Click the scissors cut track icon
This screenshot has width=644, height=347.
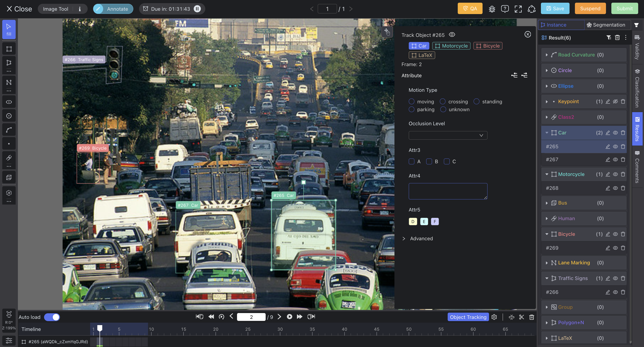click(x=521, y=317)
